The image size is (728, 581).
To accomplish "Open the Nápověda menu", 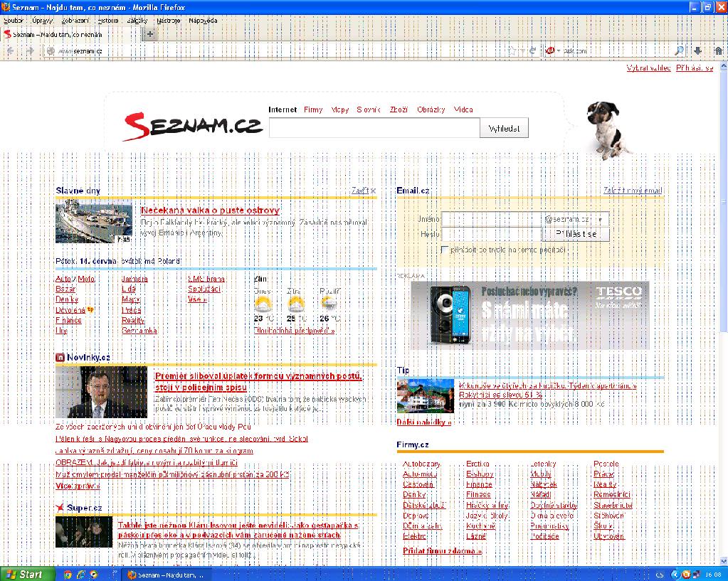I will tap(203, 21).
